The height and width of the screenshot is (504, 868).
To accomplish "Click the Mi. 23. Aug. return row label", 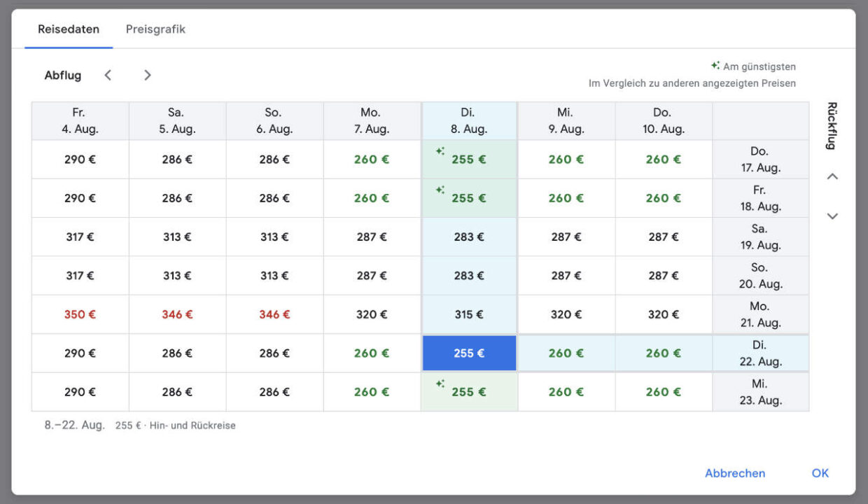I will pyautogui.click(x=760, y=391).
